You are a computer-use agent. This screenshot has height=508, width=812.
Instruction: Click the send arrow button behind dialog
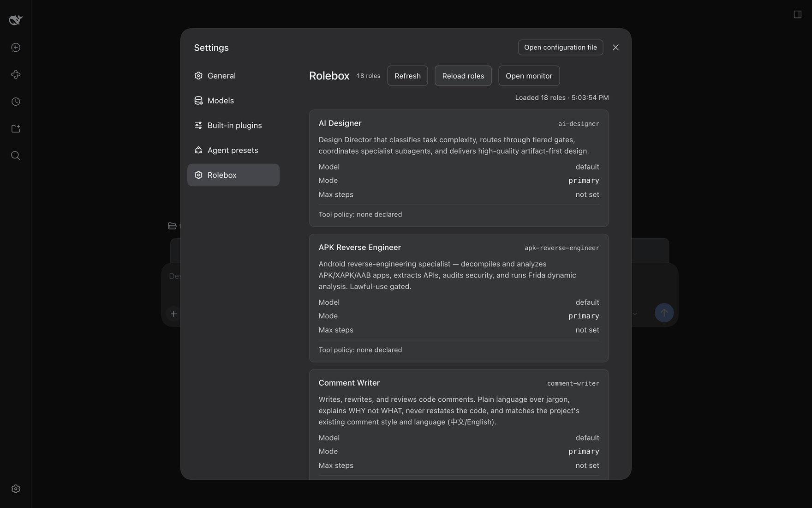pyautogui.click(x=664, y=313)
